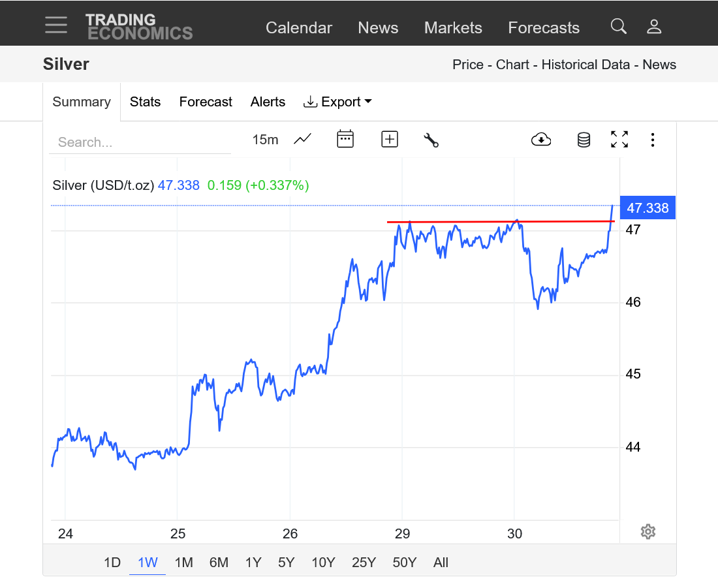Expand the Export dropdown
The image size is (718, 588).
tap(337, 102)
